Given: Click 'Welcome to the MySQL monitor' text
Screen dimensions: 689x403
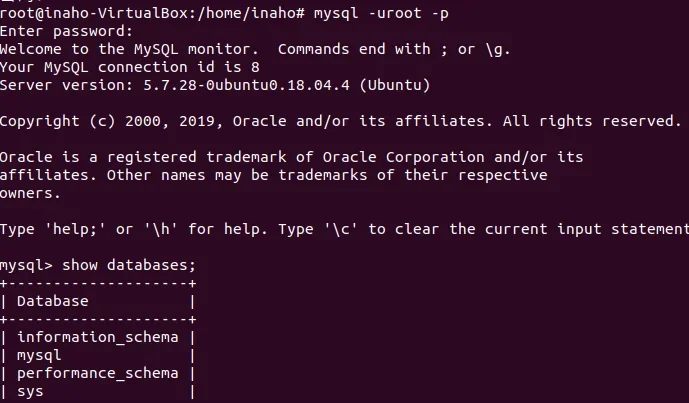Looking at the screenshot, I should (130, 49).
